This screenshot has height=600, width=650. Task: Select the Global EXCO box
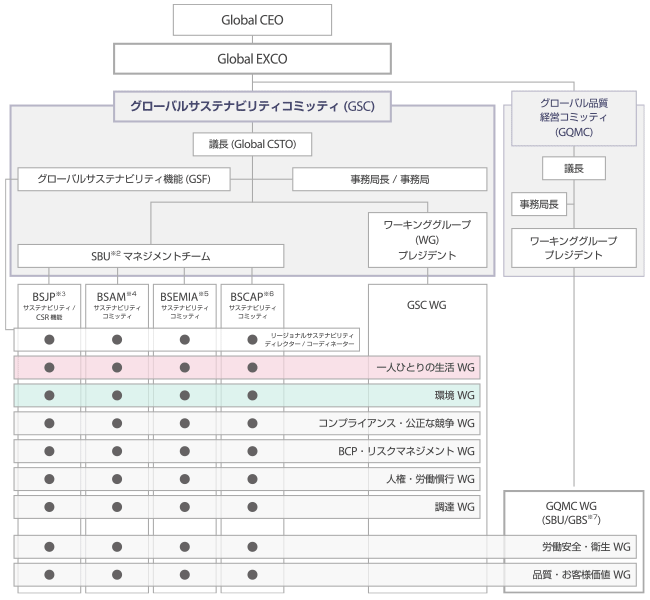pyautogui.click(x=252, y=59)
